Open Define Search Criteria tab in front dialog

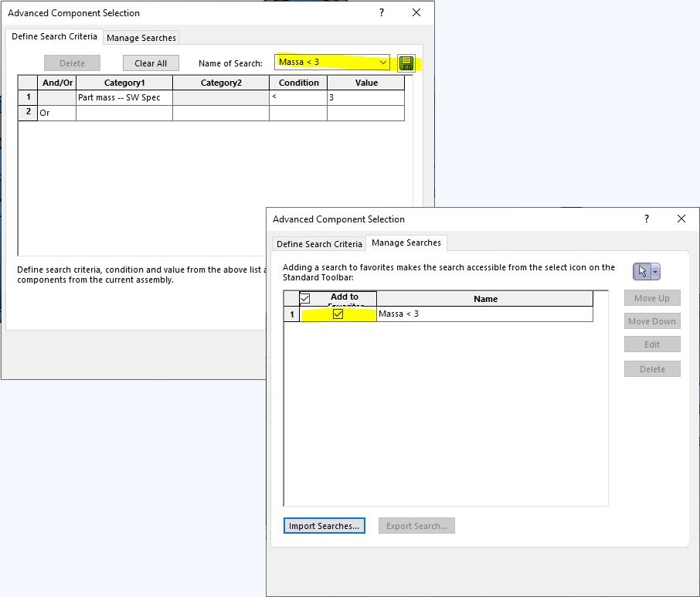pyautogui.click(x=319, y=244)
